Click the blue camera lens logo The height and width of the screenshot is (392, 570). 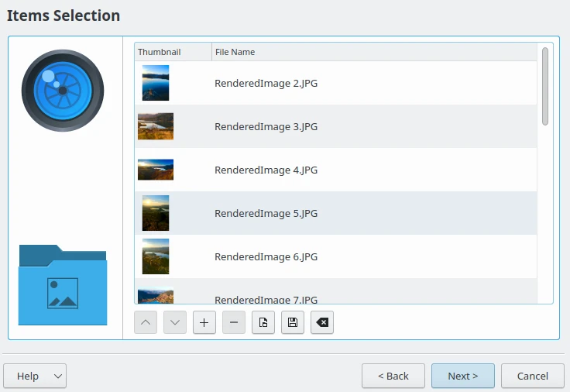pyautogui.click(x=63, y=90)
